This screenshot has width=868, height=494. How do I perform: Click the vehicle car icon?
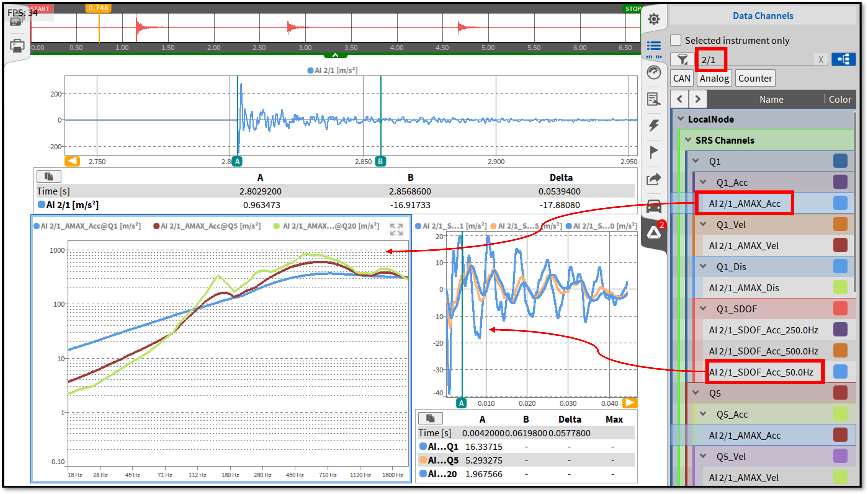(x=654, y=206)
